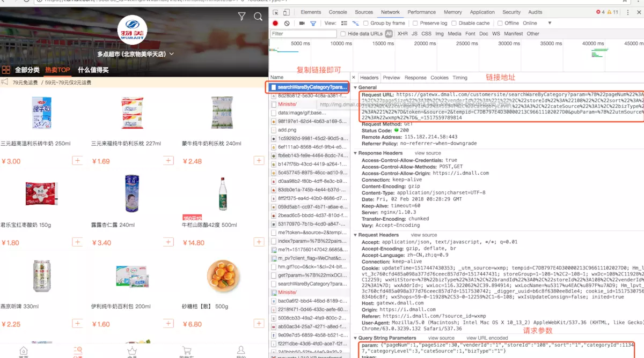Filter requests by XHR
This screenshot has height=358, width=644.
tap(402, 33)
